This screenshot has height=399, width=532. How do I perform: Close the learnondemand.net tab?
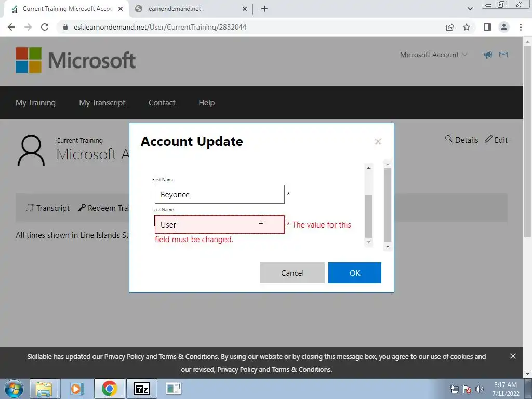pos(245,9)
